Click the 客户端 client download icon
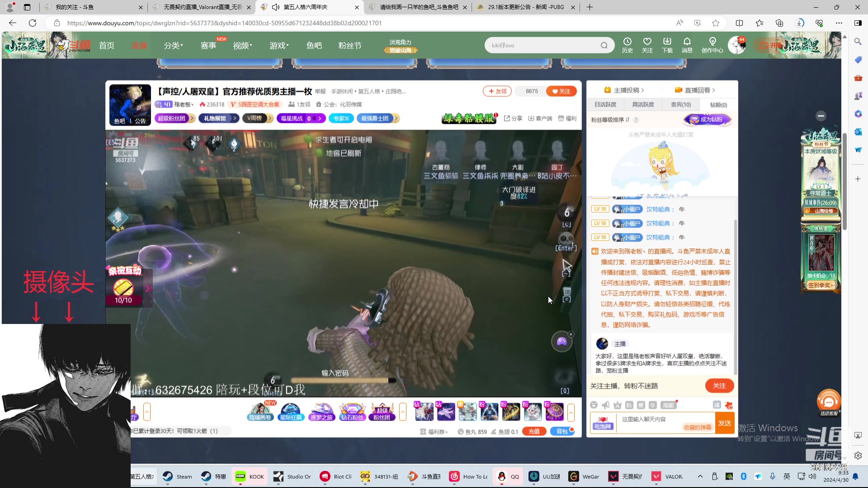The width and height of the screenshot is (868, 488). click(x=540, y=118)
